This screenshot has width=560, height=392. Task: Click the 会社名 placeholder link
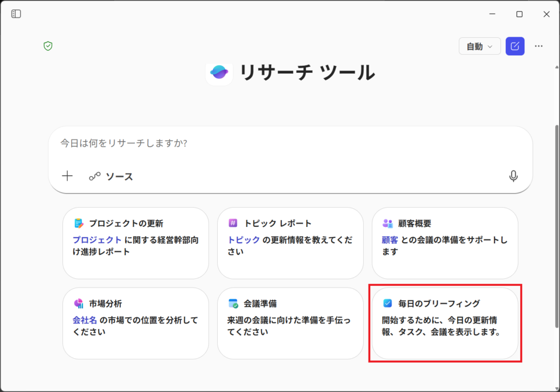click(85, 320)
